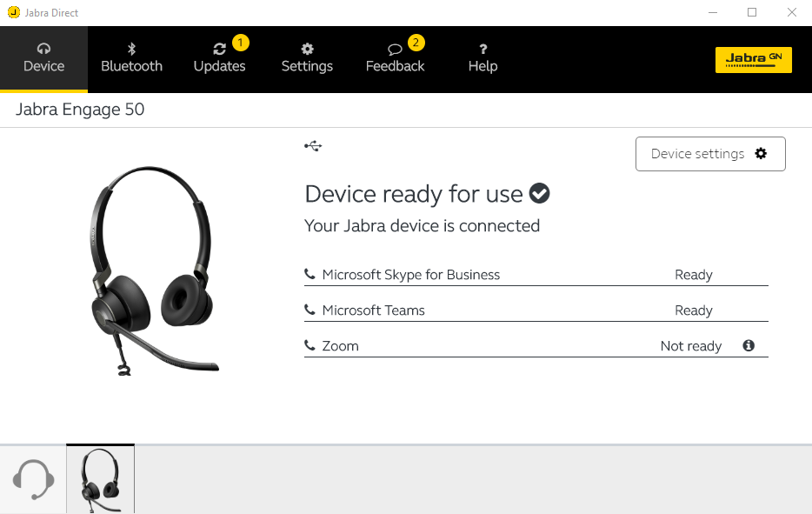Open the Device tab
Screen dimensions: 812x514
tap(43, 59)
